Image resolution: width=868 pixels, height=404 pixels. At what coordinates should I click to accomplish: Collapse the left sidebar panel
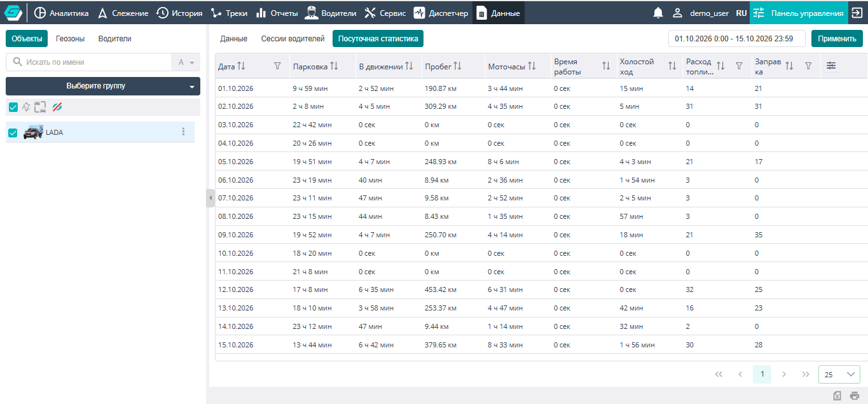click(x=210, y=198)
